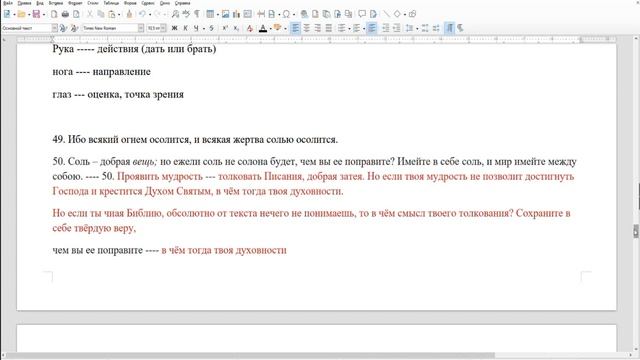The width and height of the screenshot is (640, 360).
Task: Expand the line spacing dropdown arrow
Action: (417, 29)
